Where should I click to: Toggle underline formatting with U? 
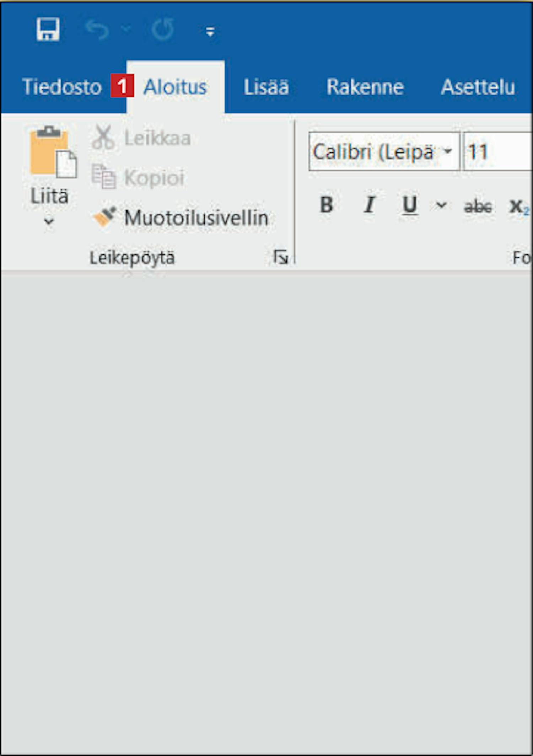click(x=410, y=205)
